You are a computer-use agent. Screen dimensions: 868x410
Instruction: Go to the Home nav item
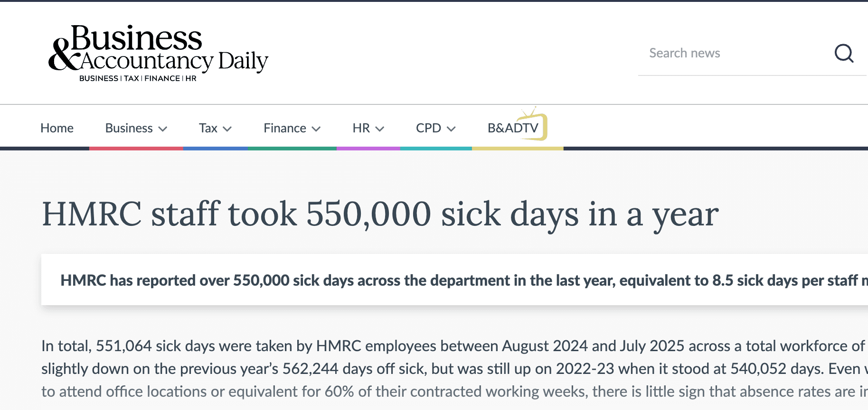[57, 128]
